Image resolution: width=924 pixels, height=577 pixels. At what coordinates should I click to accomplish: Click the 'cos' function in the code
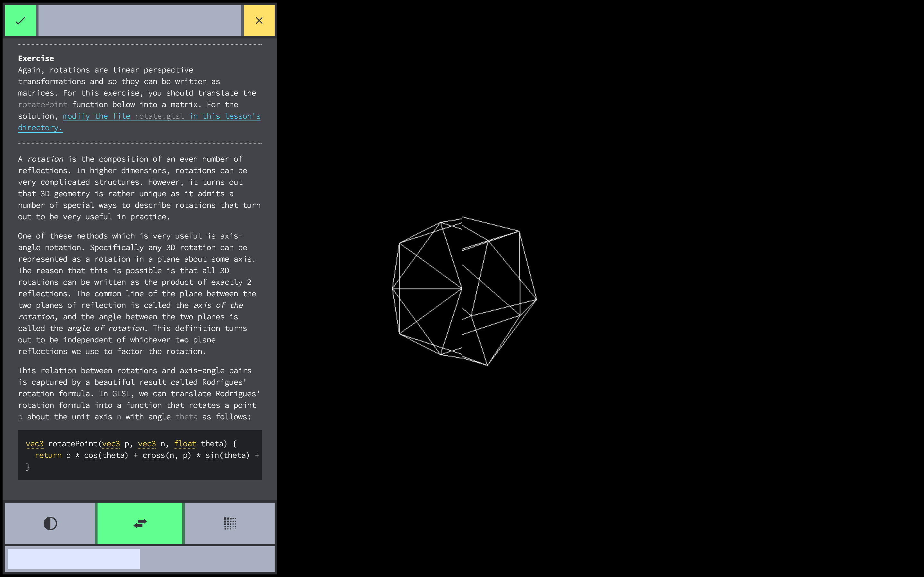click(90, 455)
